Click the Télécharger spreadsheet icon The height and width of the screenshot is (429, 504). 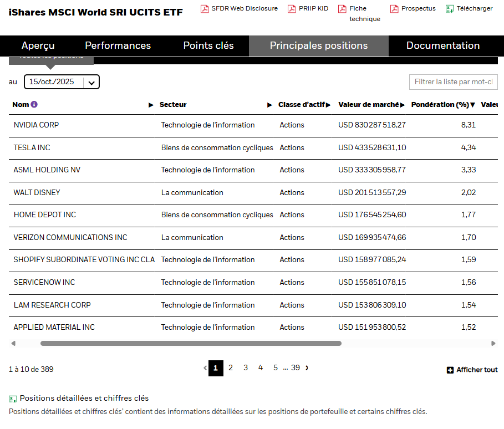click(450, 9)
